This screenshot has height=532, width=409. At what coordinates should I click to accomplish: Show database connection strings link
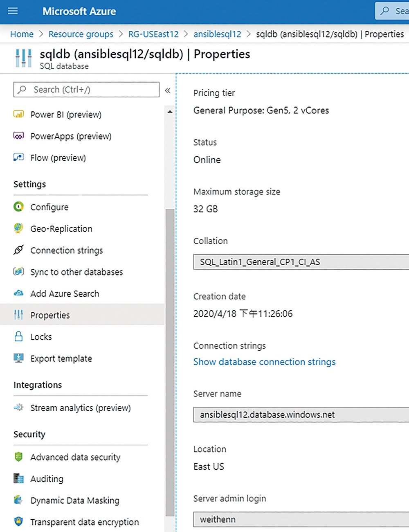click(x=264, y=362)
